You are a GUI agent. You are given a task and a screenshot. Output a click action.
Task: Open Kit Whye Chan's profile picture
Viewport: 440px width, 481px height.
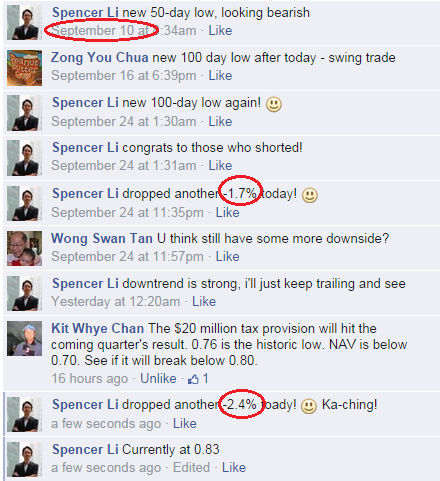click(x=25, y=338)
